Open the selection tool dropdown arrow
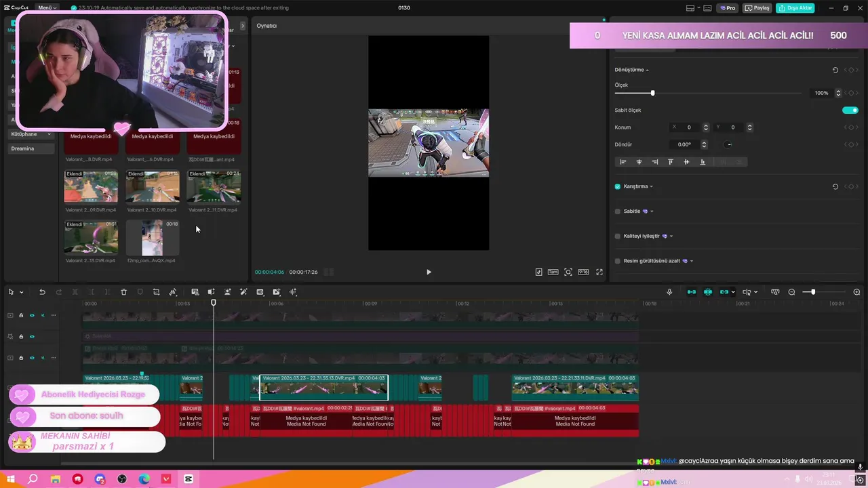 (22, 292)
